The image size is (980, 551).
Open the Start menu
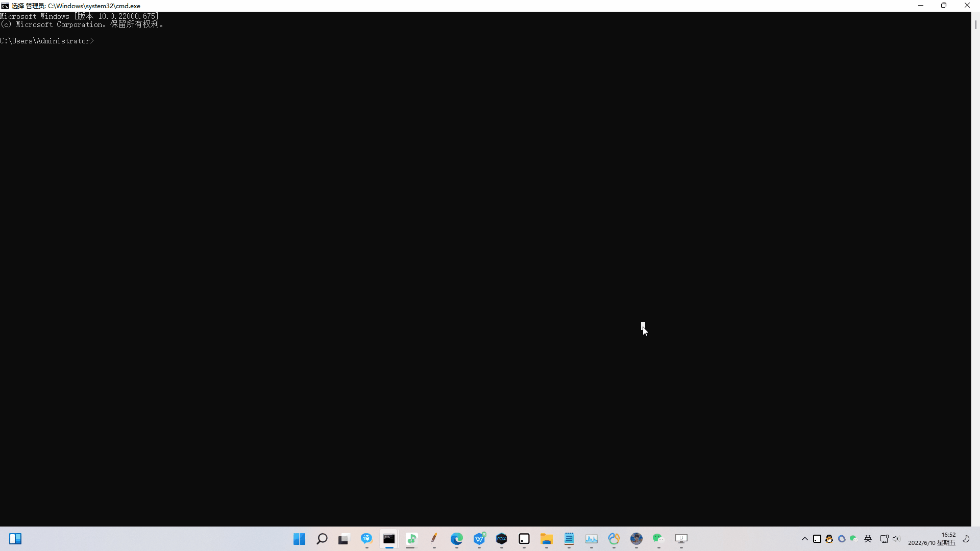(x=299, y=539)
